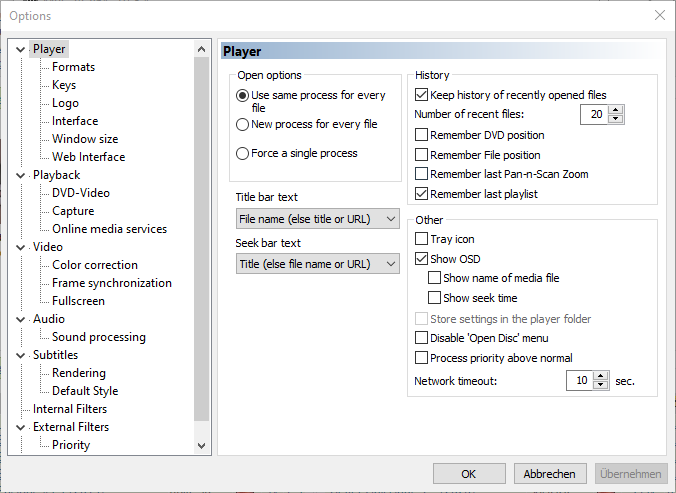This screenshot has width=676, height=493.
Task: Disable Keep history of recently opened files
Action: [x=422, y=96]
